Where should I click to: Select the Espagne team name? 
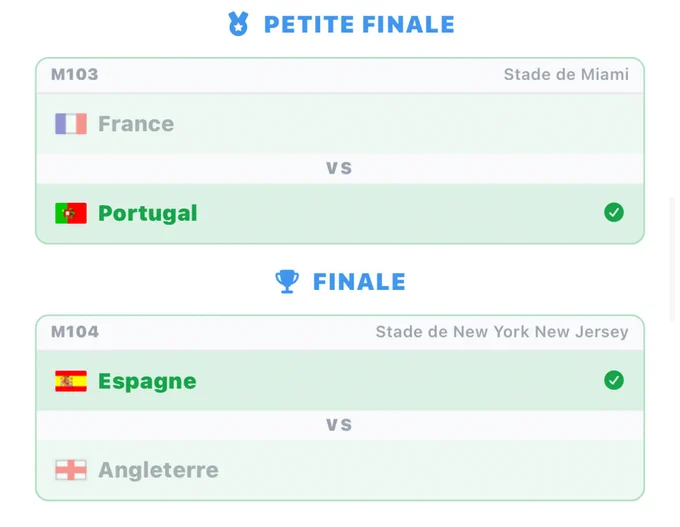147,382
